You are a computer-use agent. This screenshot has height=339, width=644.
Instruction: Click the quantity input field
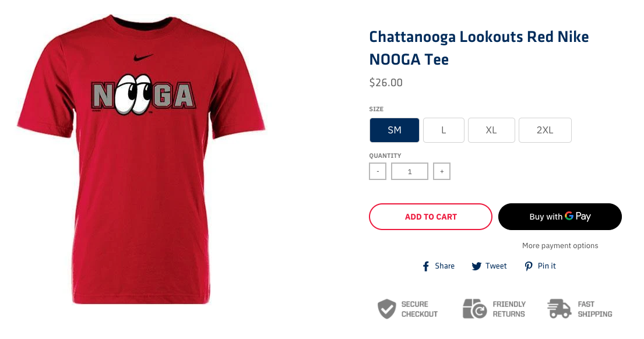(x=410, y=172)
